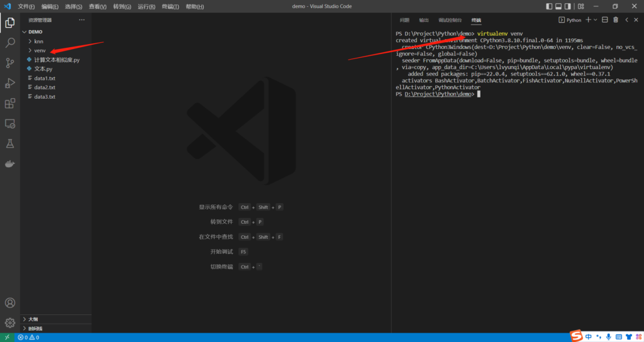Open the 编辑(E) menu
644x342 pixels.
click(50, 6)
